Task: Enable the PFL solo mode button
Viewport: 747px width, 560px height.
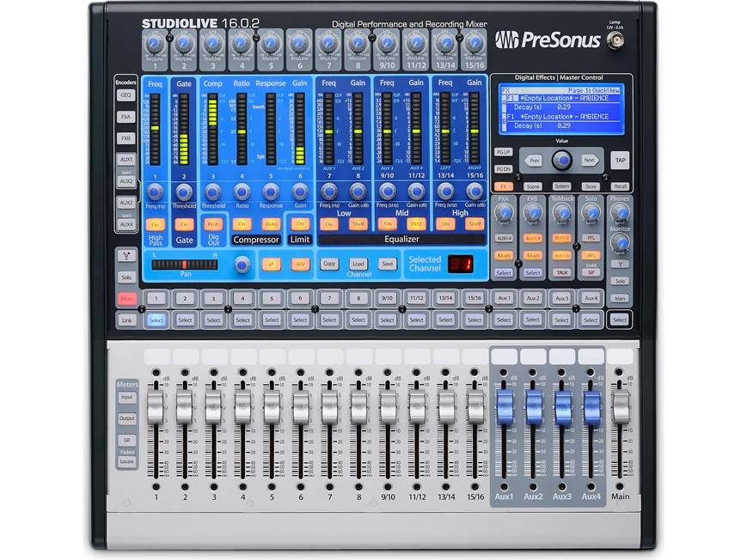Action: (591, 238)
